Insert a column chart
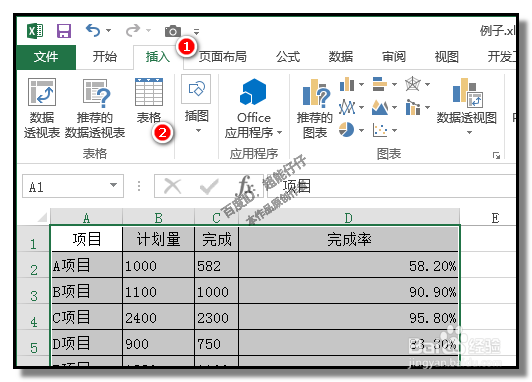Viewport: 532px width, 382px height. 347,84
